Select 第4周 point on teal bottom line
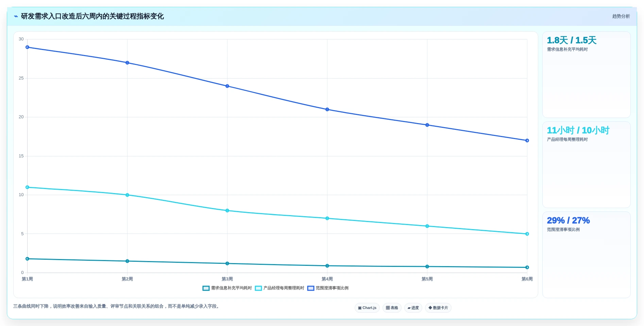 pos(327,266)
